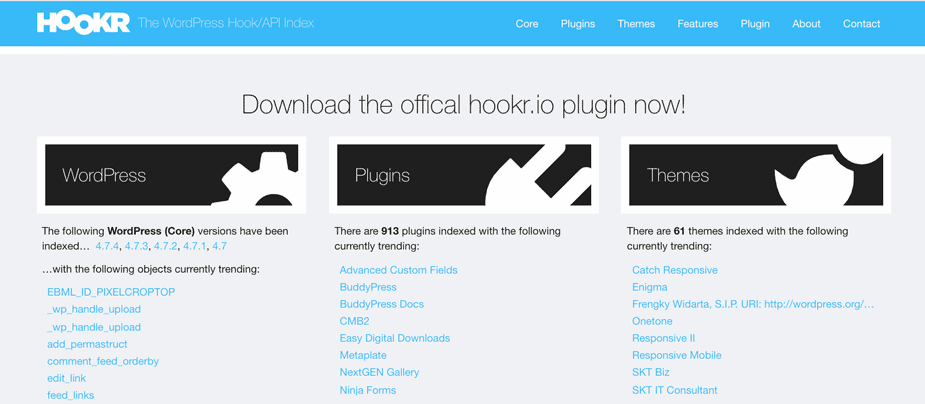925x404 pixels.
Task: Open the Frengky Widarta theme link
Action: coord(753,304)
